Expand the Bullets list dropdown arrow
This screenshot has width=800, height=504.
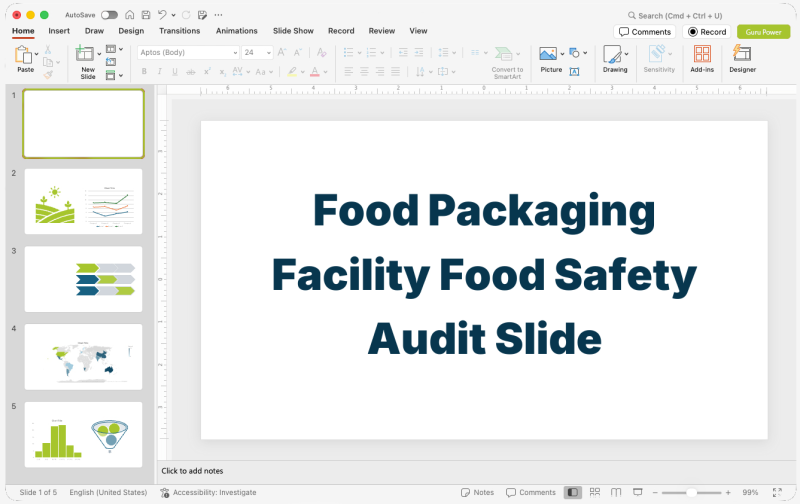click(x=359, y=53)
